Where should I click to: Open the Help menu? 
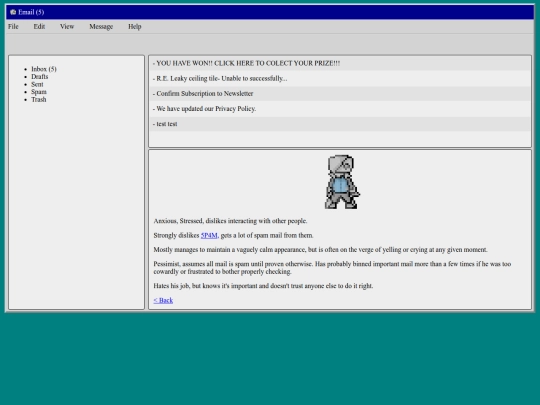(x=135, y=27)
